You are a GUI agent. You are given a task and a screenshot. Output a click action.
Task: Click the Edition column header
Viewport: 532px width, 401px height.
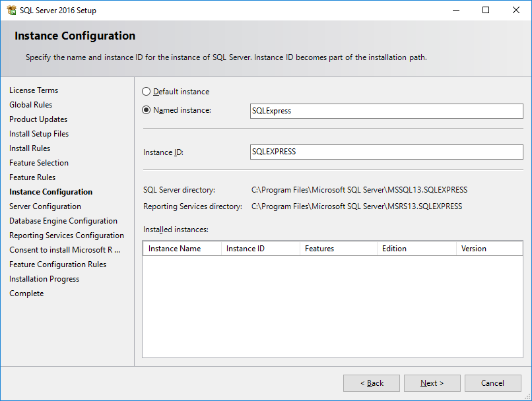click(416, 249)
